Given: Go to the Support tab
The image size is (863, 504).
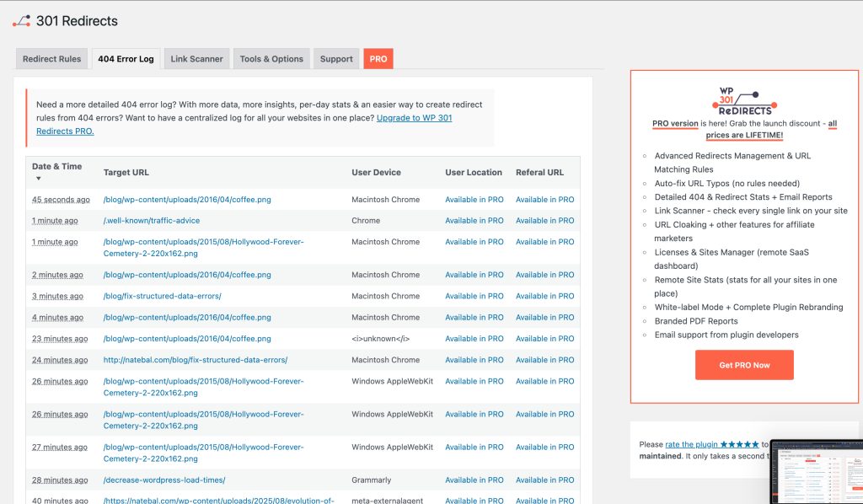Looking at the screenshot, I should point(336,58).
